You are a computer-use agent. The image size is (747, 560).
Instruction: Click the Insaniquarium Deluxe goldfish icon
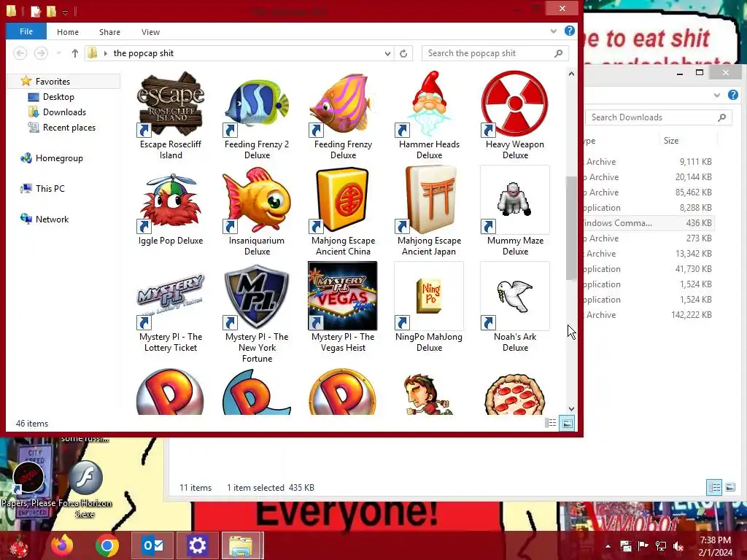257,200
